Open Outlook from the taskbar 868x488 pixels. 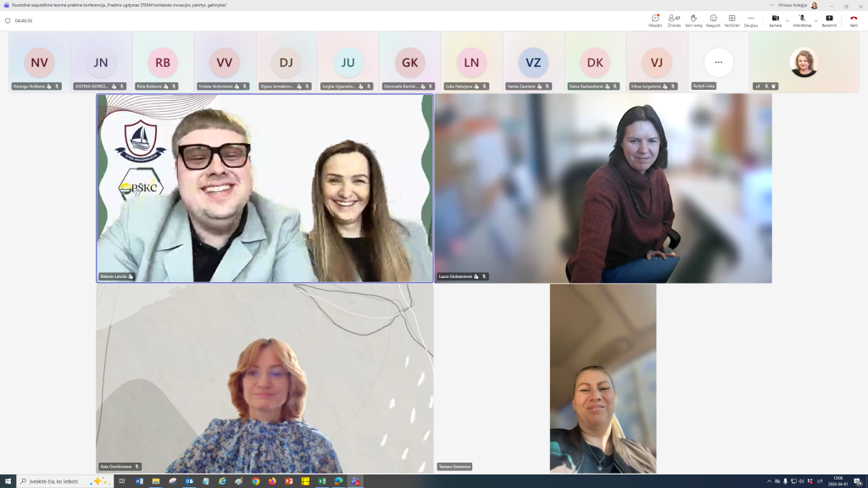coord(189,481)
